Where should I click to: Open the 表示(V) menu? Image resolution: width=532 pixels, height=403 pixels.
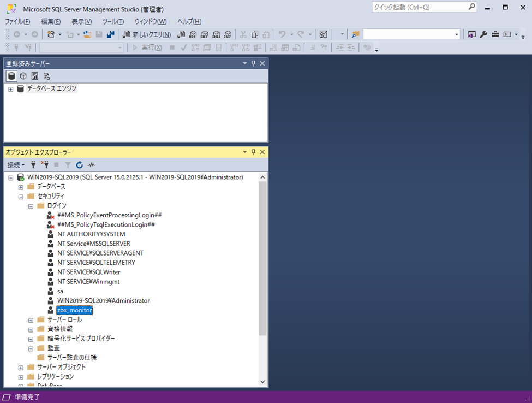(82, 21)
